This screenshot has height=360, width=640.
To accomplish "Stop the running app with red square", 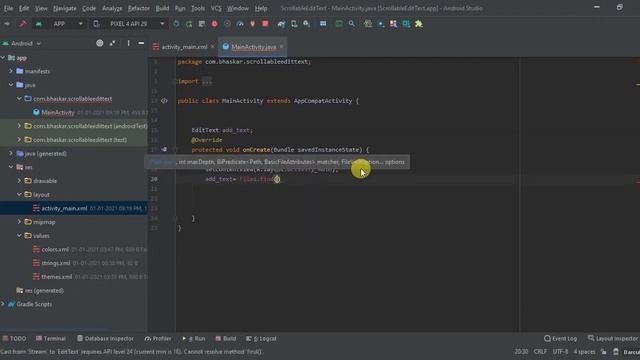I will (x=265, y=24).
